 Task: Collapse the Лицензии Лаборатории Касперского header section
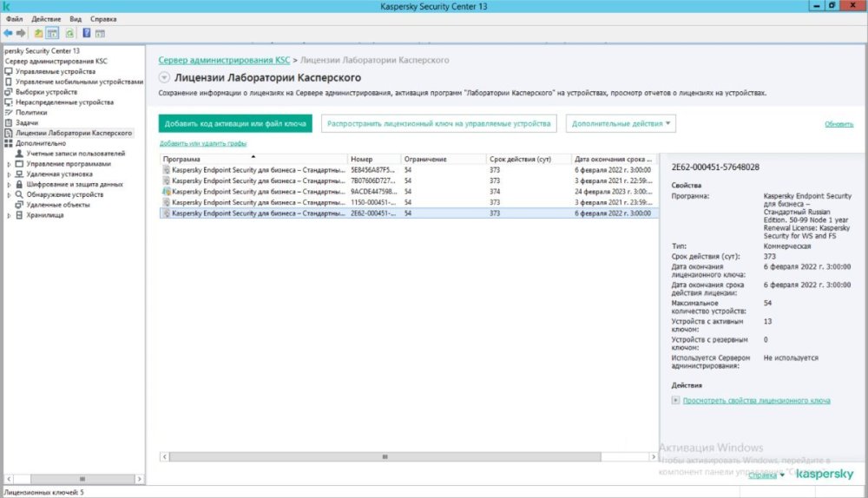164,78
